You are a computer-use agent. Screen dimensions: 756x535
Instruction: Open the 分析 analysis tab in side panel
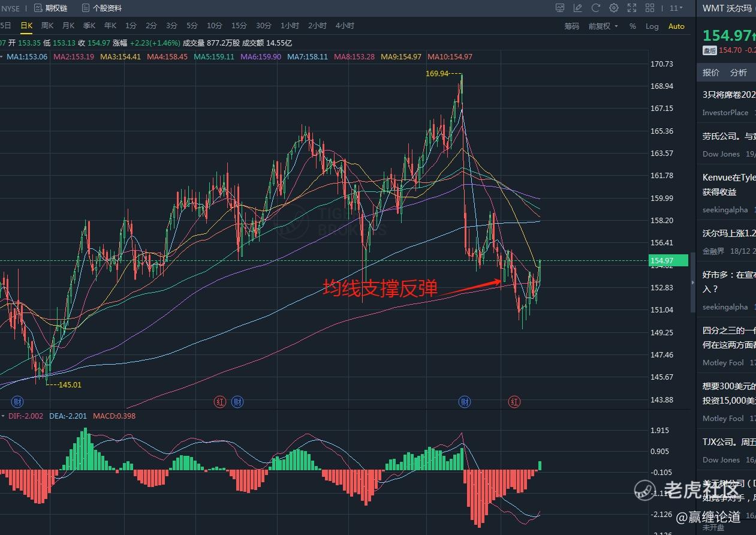point(739,73)
